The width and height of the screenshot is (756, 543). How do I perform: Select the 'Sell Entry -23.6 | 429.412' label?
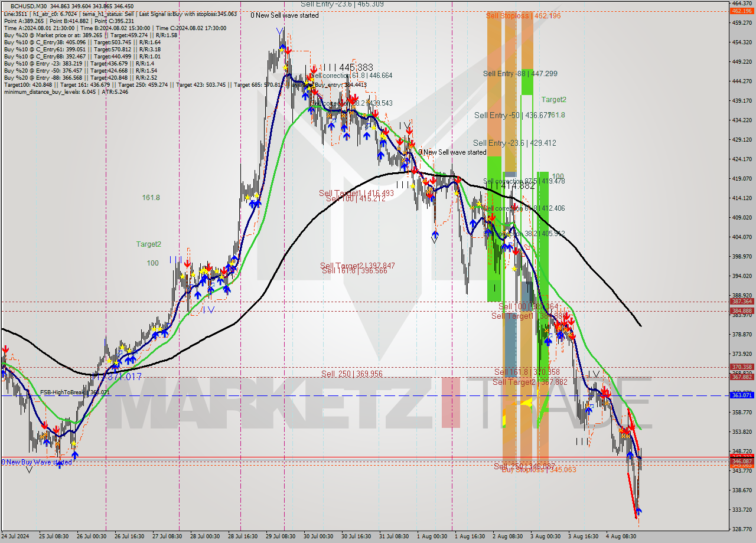(x=514, y=143)
